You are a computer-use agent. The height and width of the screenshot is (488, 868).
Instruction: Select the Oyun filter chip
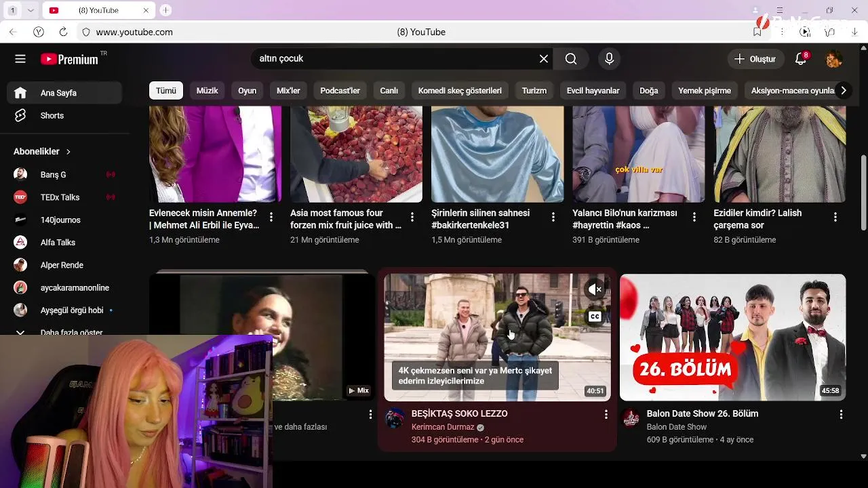tap(247, 91)
